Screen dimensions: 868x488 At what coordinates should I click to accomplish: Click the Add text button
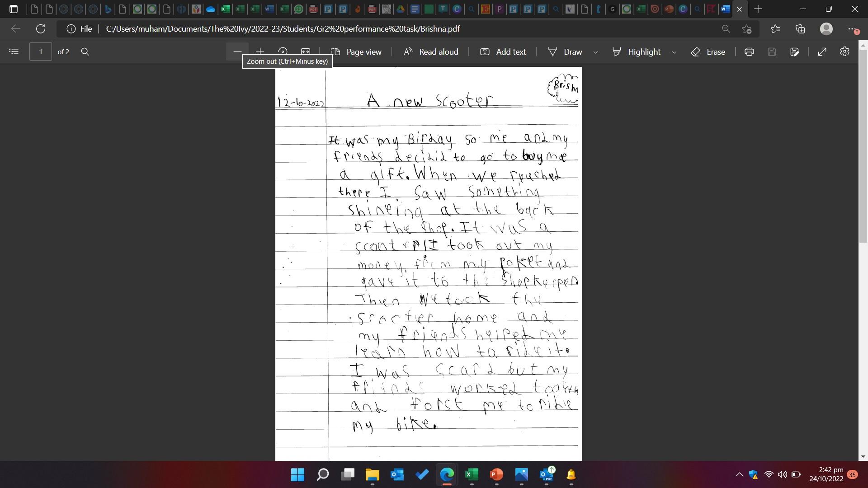click(503, 52)
